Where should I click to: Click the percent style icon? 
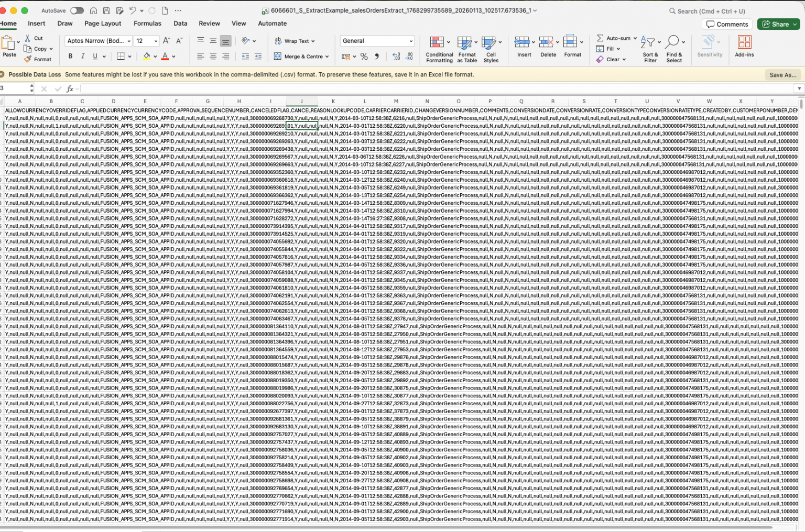364,57
